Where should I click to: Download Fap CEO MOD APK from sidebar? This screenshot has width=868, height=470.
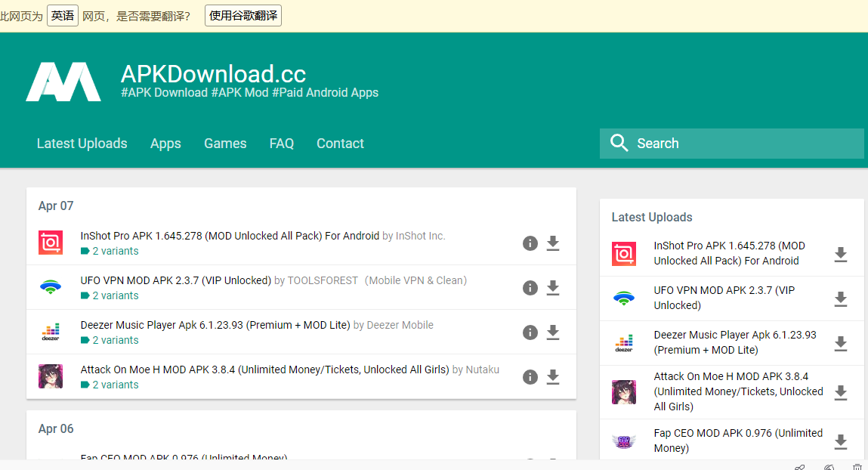(841, 442)
